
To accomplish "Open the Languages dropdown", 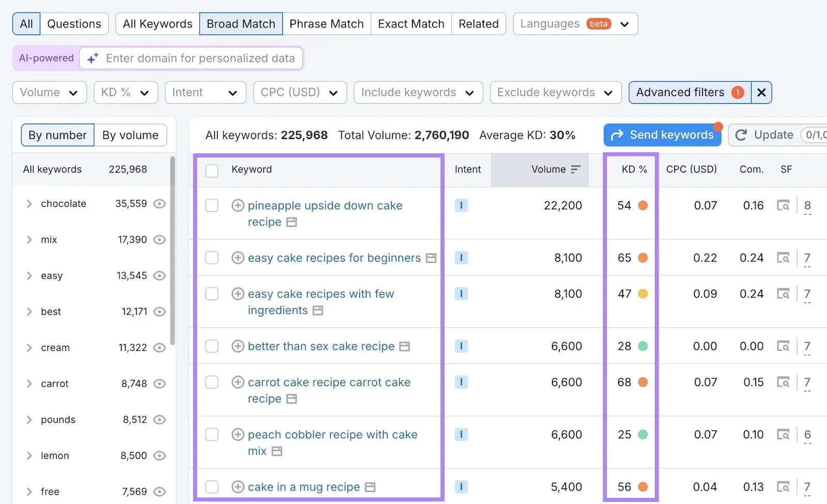I will click(574, 24).
